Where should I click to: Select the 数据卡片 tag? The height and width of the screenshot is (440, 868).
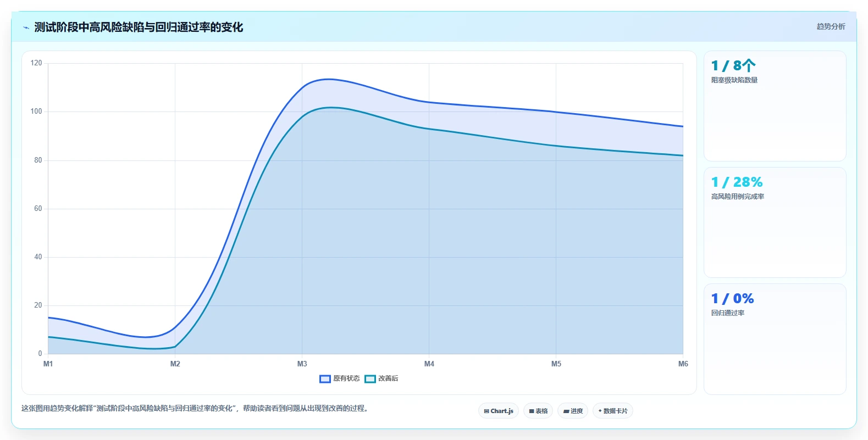pyautogui.click(x=613, y=411)
